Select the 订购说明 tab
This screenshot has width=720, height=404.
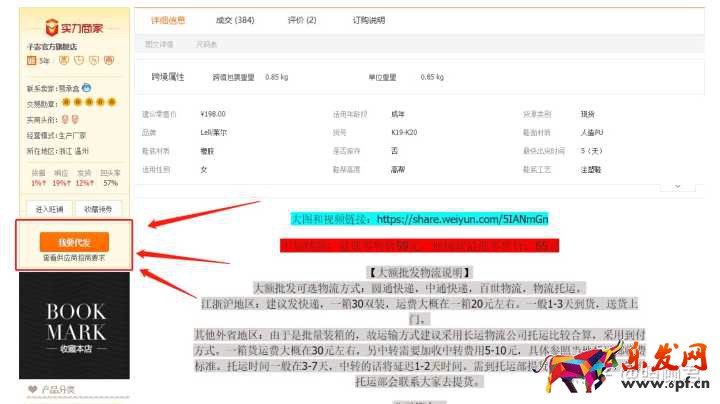364,19
